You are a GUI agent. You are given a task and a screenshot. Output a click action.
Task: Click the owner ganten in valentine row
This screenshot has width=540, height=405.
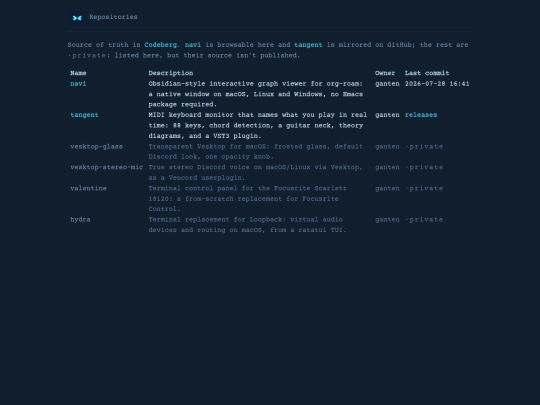tap(387, 188)
